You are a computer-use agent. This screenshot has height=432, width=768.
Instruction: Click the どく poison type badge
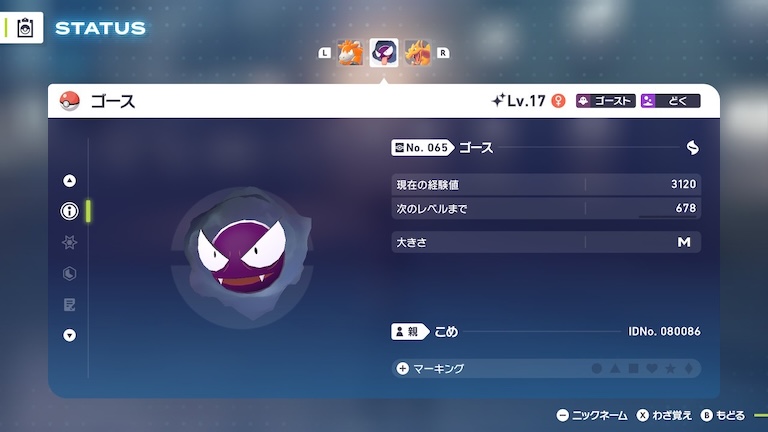[671, 101]
